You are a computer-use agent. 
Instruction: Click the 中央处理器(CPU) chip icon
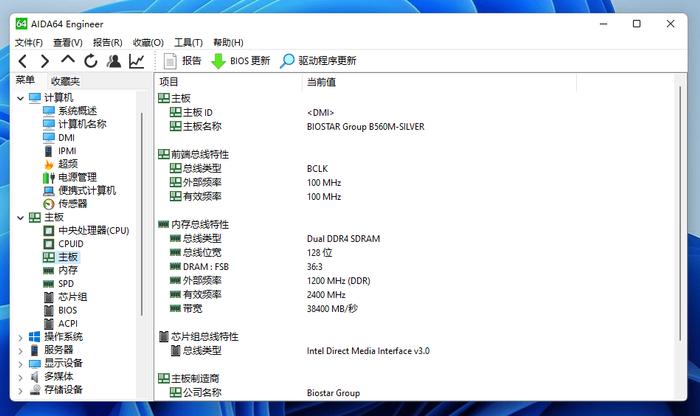[x=49, y=231]
